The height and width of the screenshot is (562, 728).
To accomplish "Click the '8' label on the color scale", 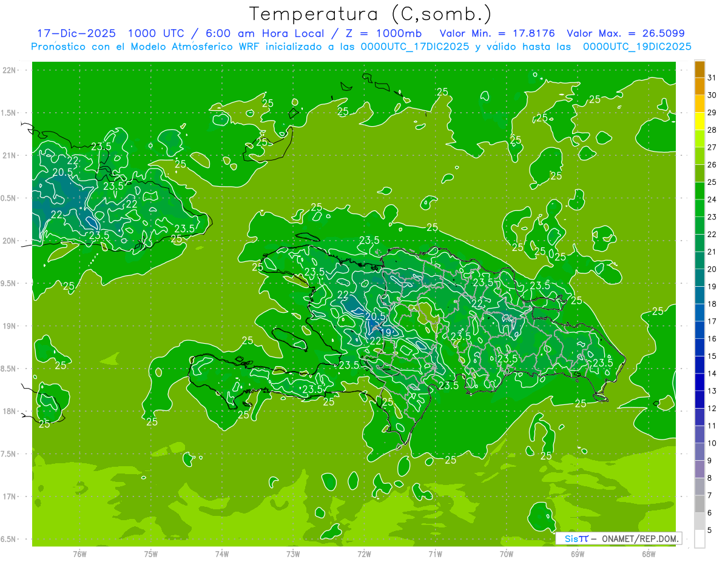I will (710, 478).
